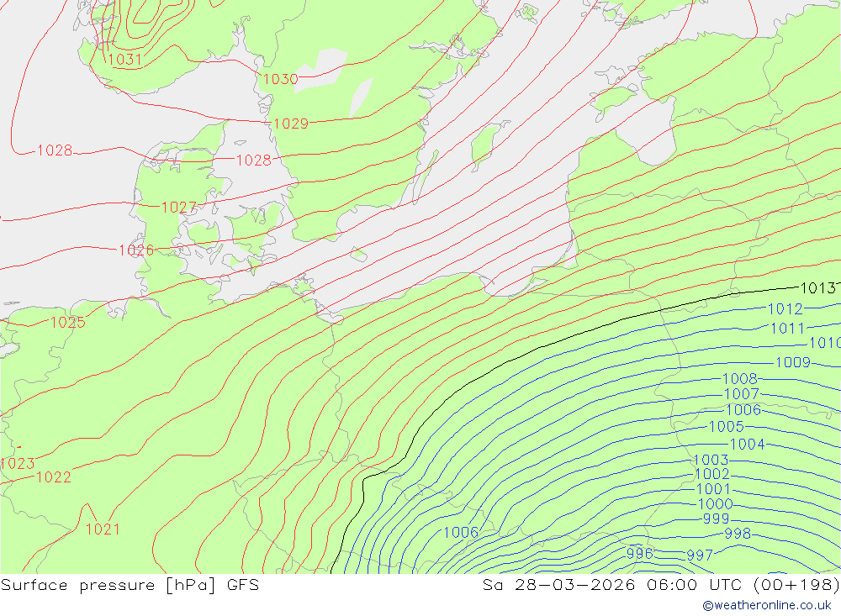Click the 1026 isobar label

click(136, 250)
